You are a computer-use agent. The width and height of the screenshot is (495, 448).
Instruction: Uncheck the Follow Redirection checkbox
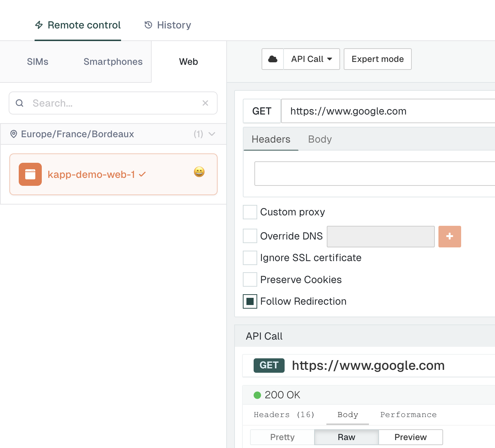(x=250, y=301)
